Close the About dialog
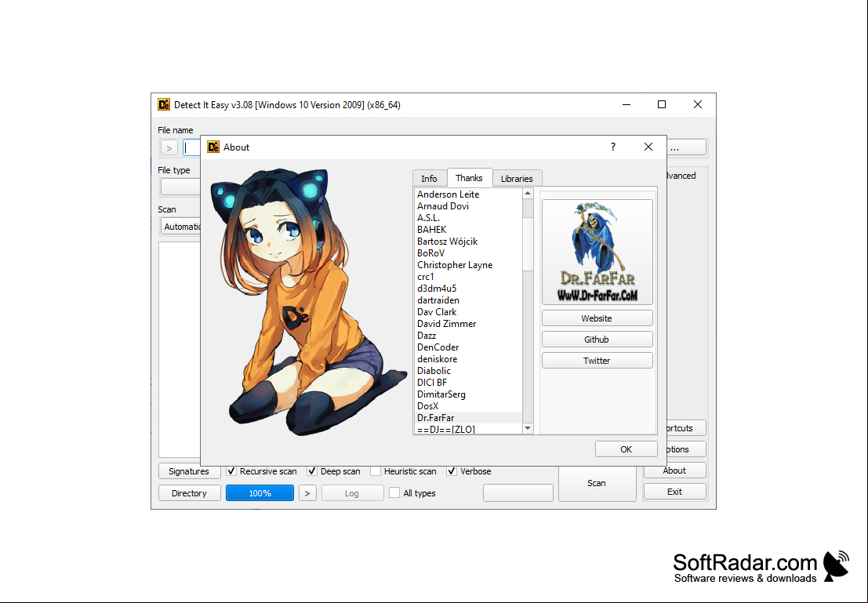This screenshot has height=603, width=868. click(648, 147)
